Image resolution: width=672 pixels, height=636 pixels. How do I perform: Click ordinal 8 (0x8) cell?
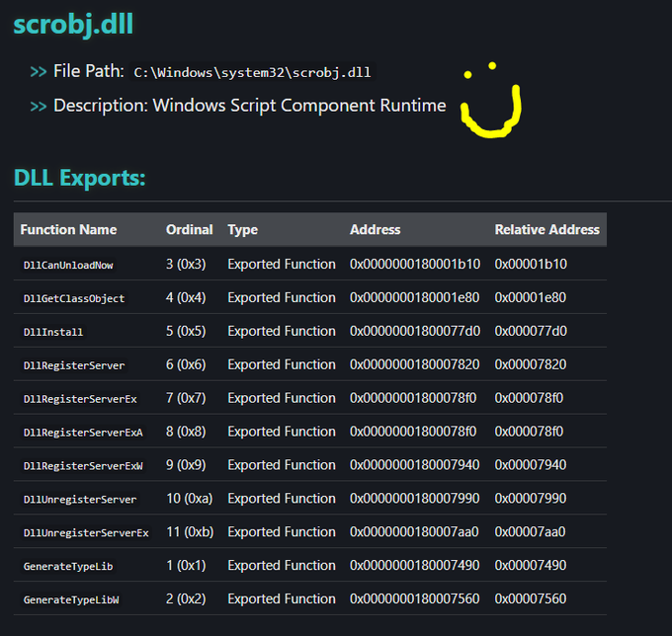pyautogui.click(x=186, y=431)
